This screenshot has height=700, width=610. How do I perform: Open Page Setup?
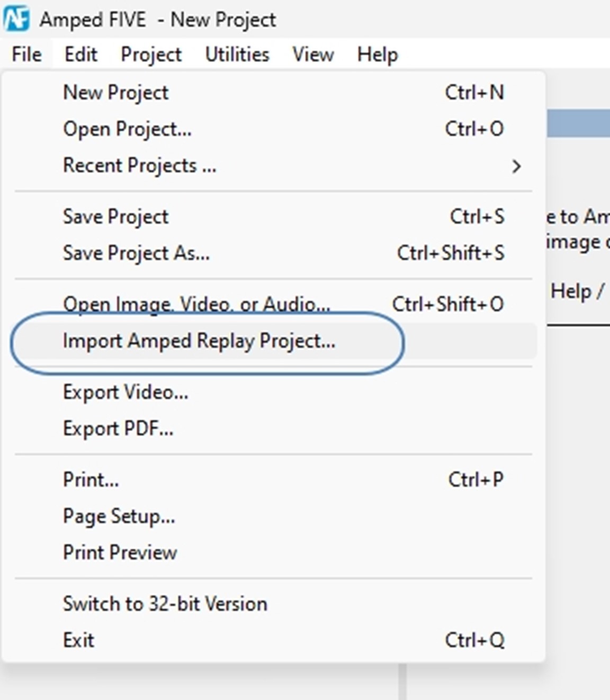point(119,516)
